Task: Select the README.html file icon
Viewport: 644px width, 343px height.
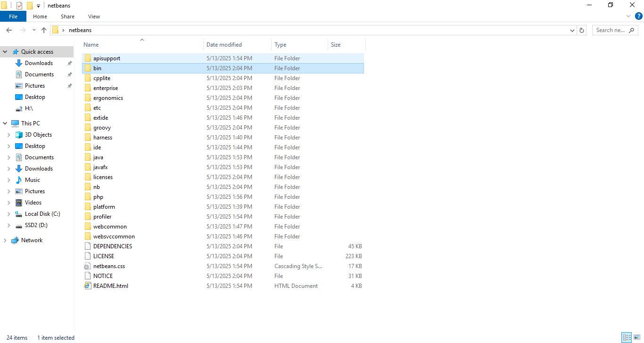Action: [88, 286]
